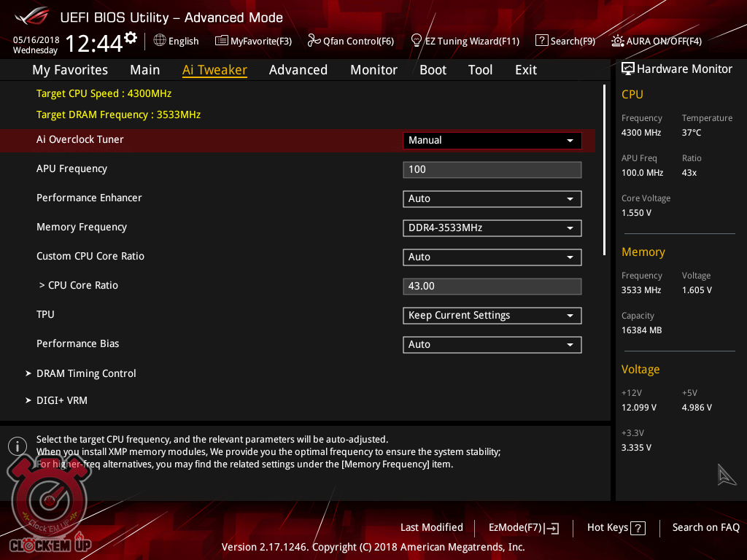Open MyFavorite(F3) list icon
Screen dimensions: 747x560
(222, 41)
